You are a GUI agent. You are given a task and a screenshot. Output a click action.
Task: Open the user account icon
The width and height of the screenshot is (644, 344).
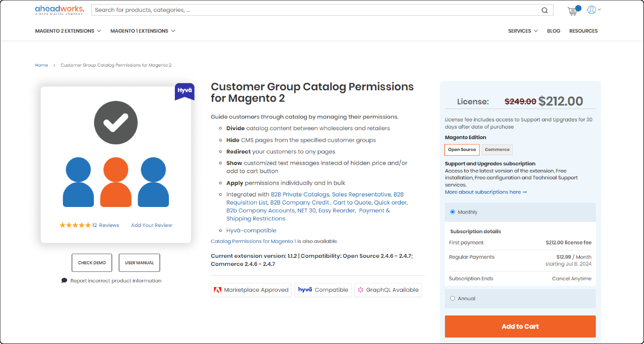(591, 10)
